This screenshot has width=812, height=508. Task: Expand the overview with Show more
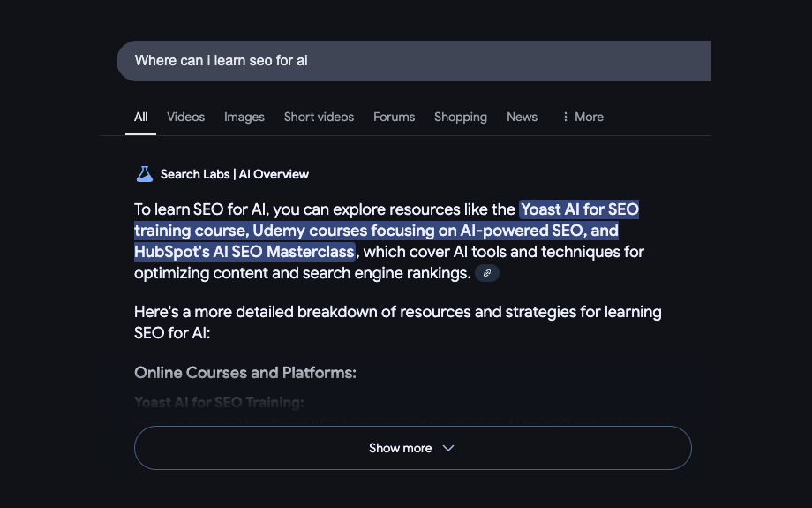tap(413, 448)
